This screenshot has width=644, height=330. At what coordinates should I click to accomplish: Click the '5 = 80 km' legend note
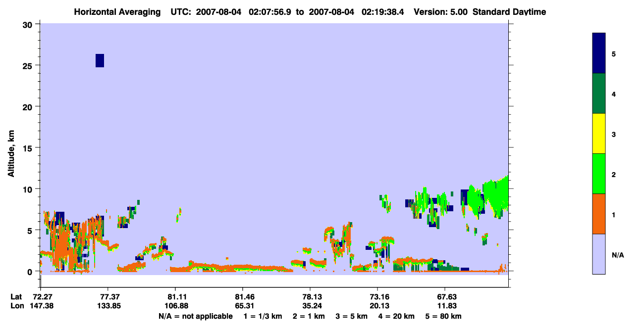444,317
